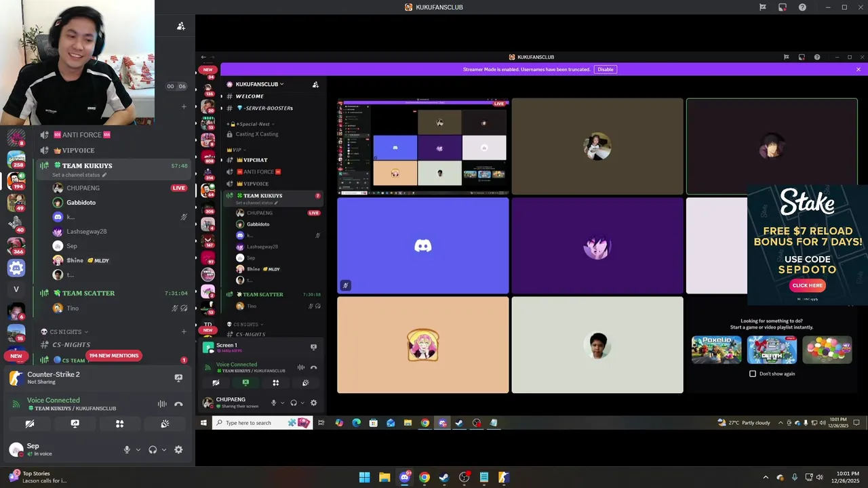The height and width of the screenshot is (488, 868).
Task: Toggle camera in streamed Discord voice panel
Action: (x=216, y=382)
